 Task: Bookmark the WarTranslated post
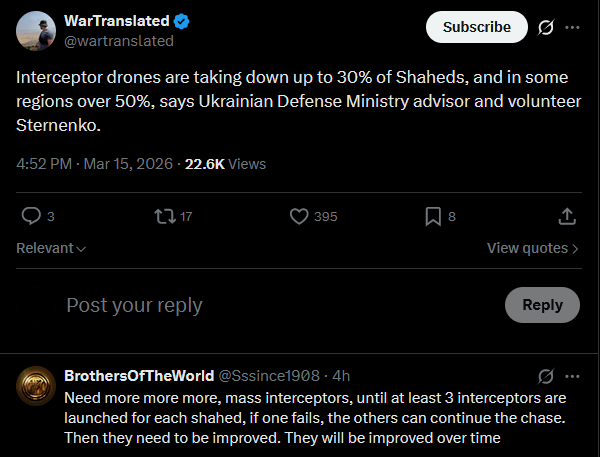(x=433, y=216)
